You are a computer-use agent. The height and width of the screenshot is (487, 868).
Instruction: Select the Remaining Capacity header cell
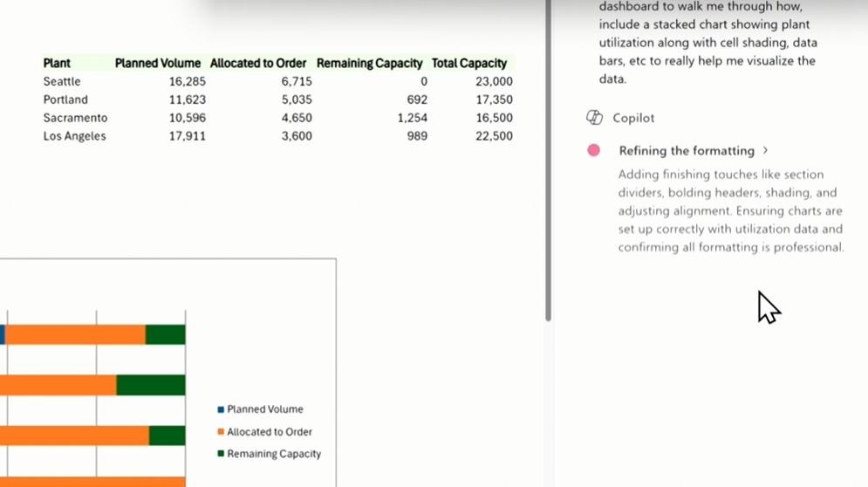click(369, 63)
